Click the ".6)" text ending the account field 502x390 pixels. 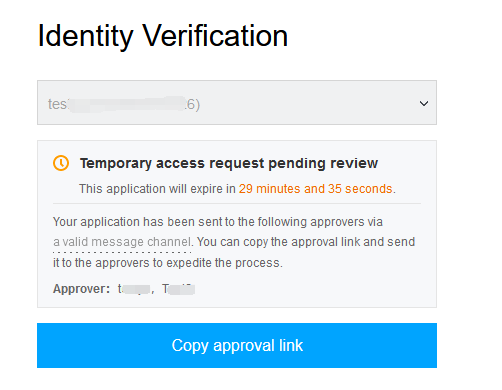tap(193, 105)
